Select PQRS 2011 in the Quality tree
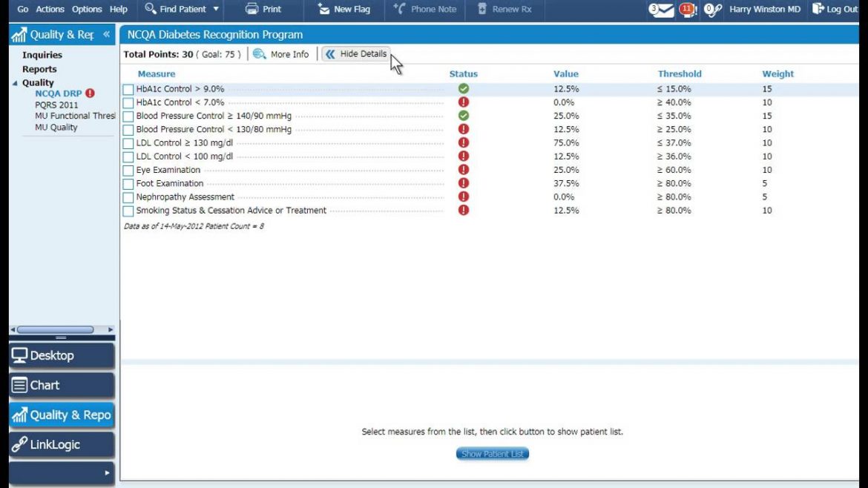 pyautogui.click(x=56, y=105)
